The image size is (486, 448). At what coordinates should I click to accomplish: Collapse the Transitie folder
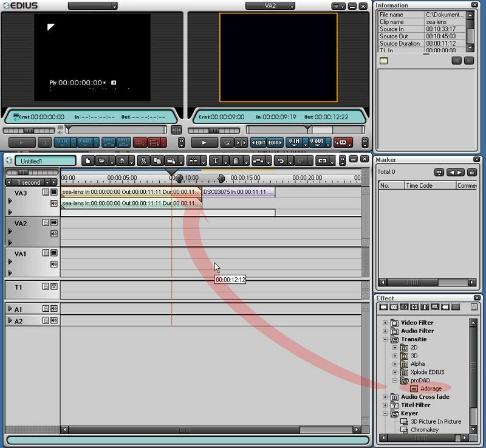tap(385, 339)
